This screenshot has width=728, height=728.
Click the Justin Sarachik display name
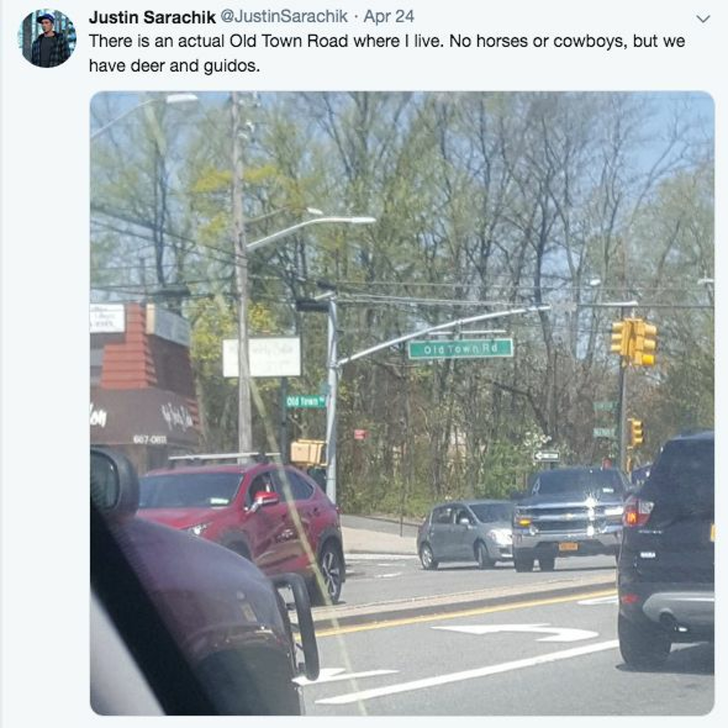152,17
